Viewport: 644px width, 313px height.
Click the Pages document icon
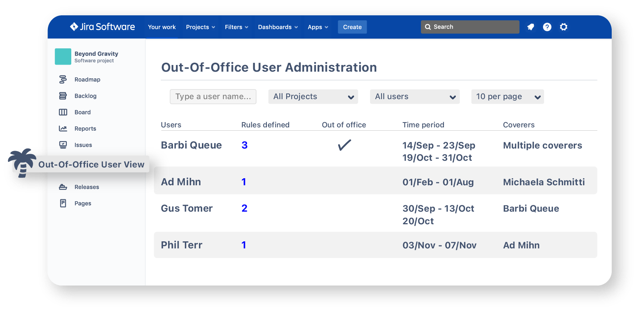coord(63,203)
